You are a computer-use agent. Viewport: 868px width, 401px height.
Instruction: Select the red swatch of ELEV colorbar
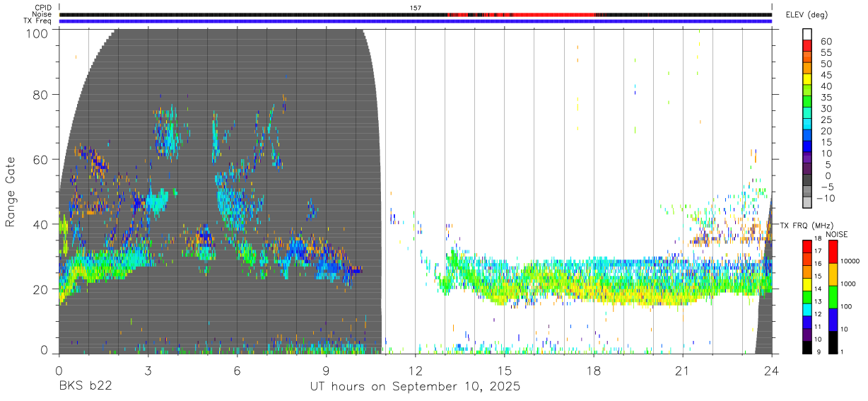(807, 45)
